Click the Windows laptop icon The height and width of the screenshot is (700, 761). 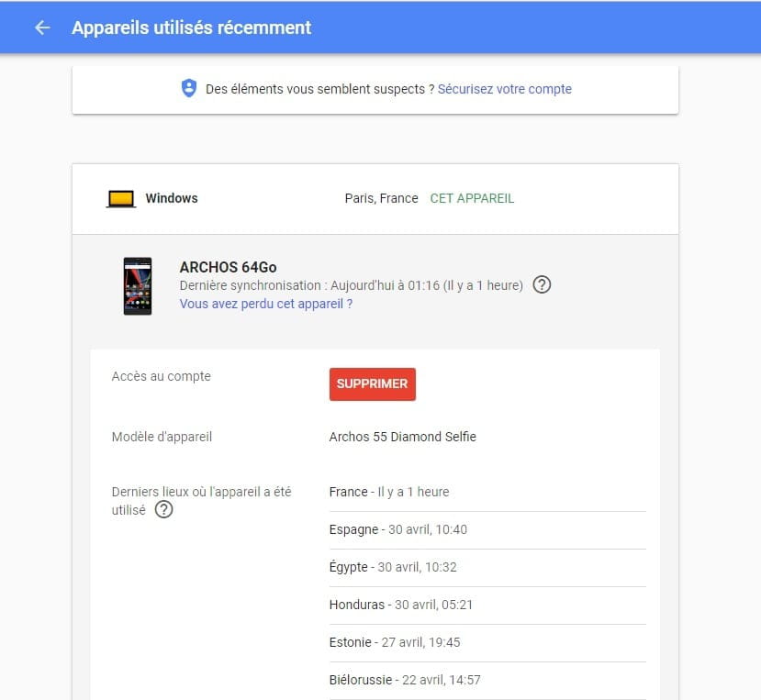(121, 199)
